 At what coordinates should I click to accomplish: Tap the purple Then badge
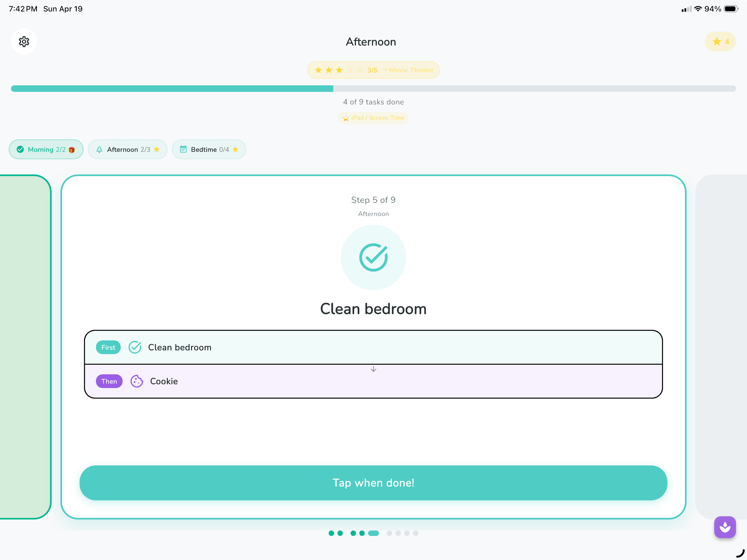[x=109, y=381]
